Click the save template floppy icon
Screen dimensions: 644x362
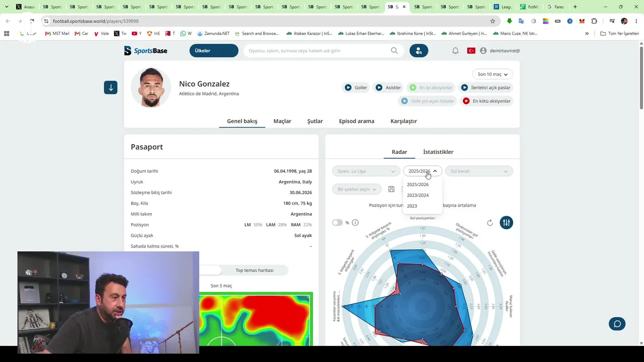click(391, 189)
